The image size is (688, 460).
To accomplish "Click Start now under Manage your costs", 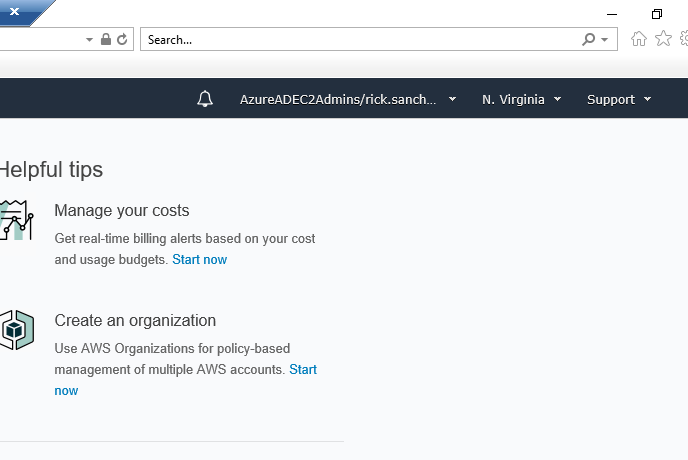I will (200, 259).
